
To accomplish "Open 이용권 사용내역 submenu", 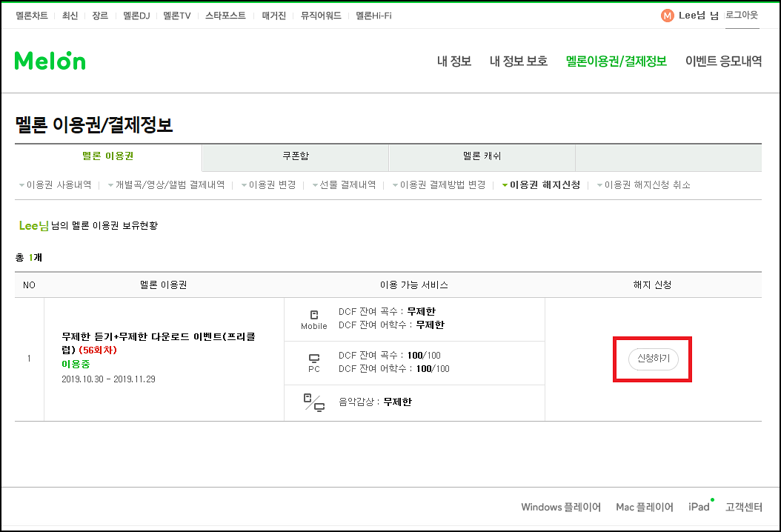I will coord(59,185).
